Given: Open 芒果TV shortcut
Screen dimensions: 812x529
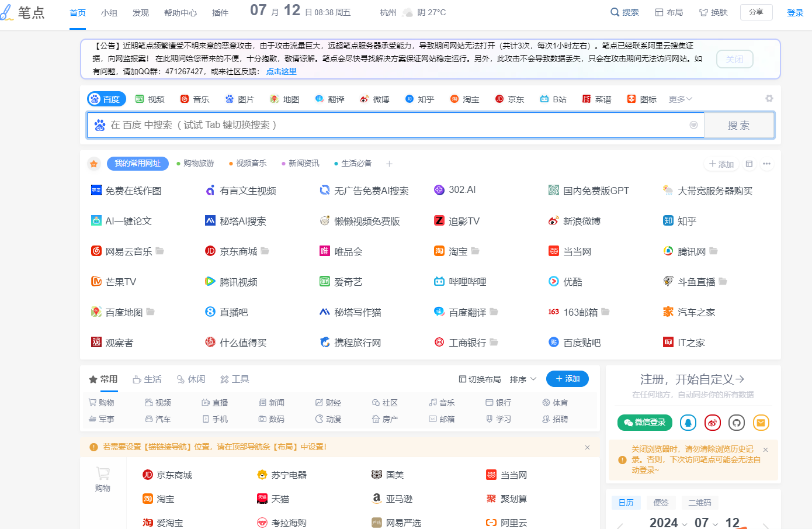Looking at the screenshot, I should 114,282.
